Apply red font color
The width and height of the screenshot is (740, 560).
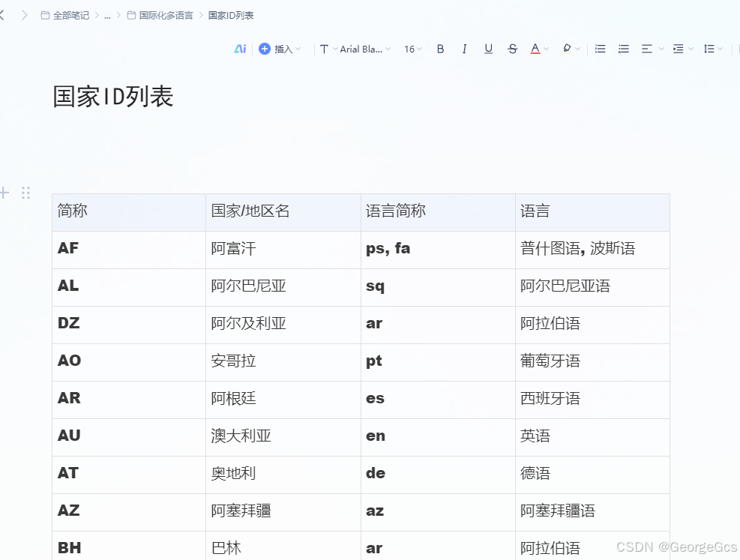coord(535,49)
